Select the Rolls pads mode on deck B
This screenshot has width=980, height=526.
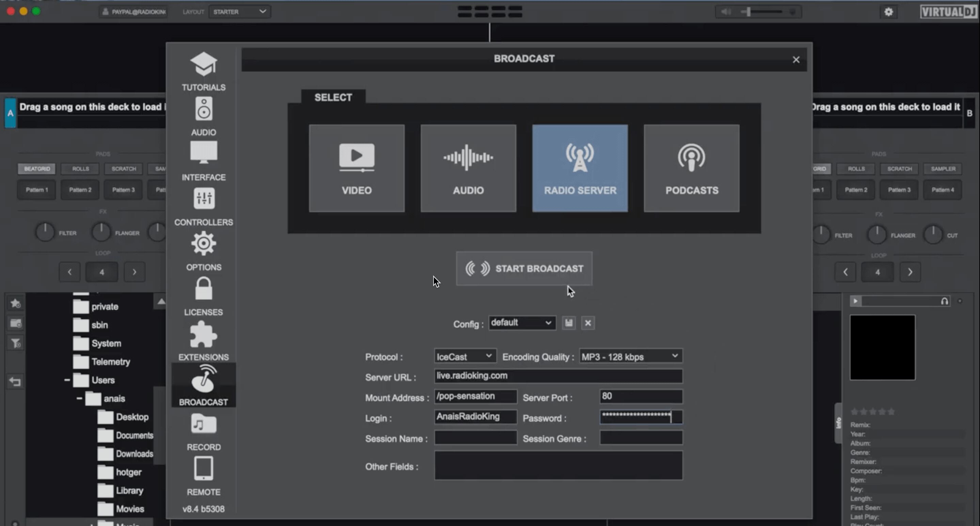coord(856,169)
